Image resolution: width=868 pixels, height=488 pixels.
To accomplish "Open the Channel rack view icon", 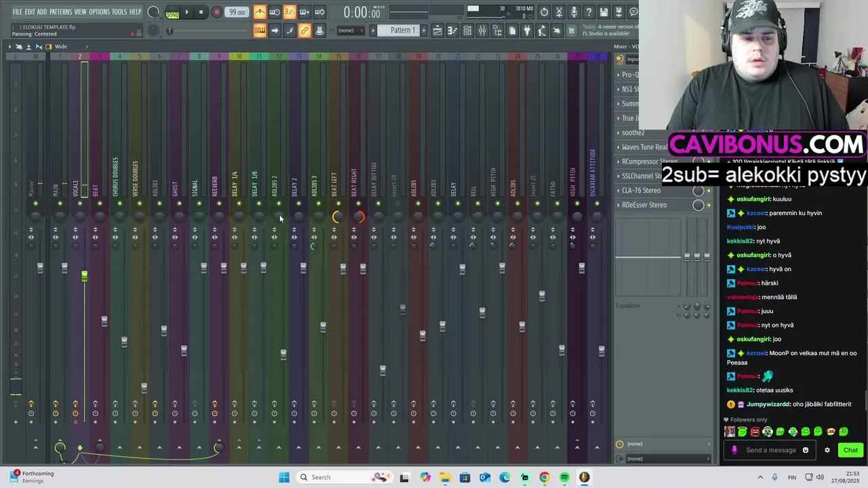I will pos(467,30).
